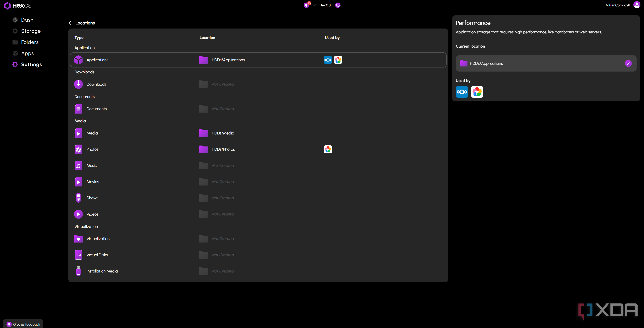
Task: Click the HDDs/Applications current location field
Action: point(546,63)
